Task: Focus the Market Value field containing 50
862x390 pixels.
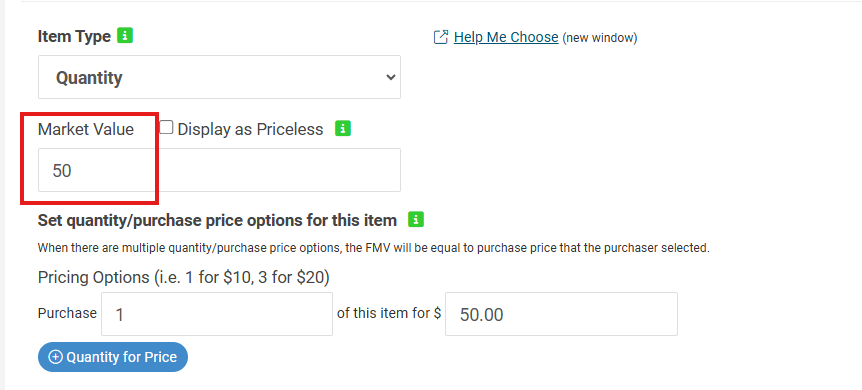Action: coord(219,170)
